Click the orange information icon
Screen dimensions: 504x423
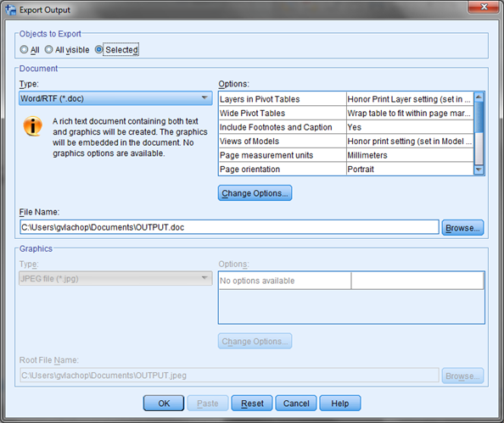click(33, 126)
